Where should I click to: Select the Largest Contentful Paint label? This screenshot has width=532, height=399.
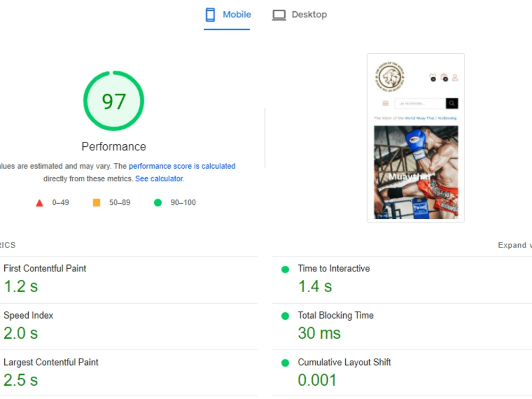51,362
